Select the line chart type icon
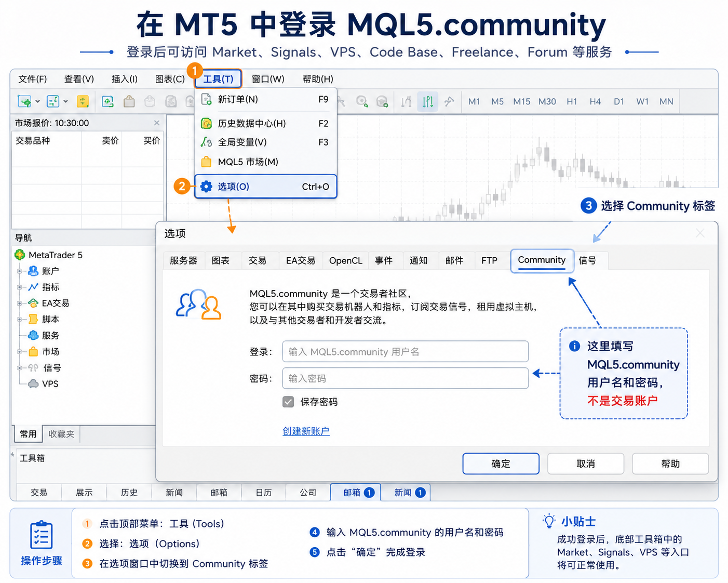 (449, 101)
